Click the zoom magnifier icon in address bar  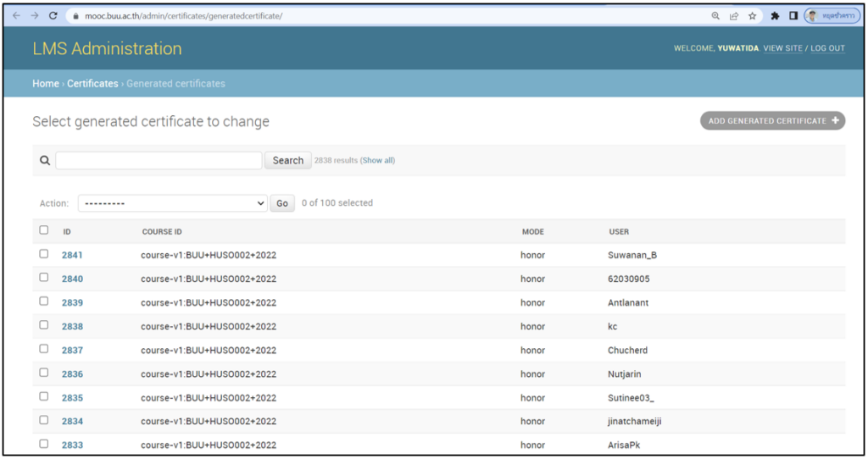pyautogui.click(x=715, y=15)
